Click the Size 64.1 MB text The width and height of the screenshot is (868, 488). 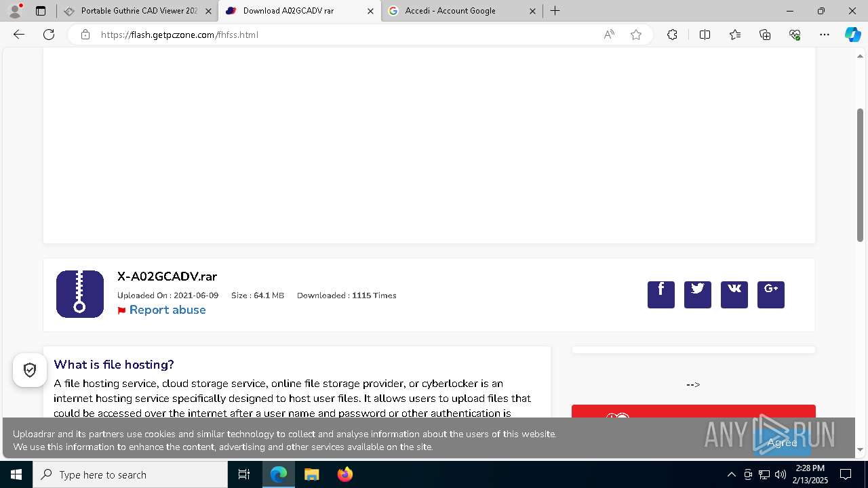tap(258, 296)
